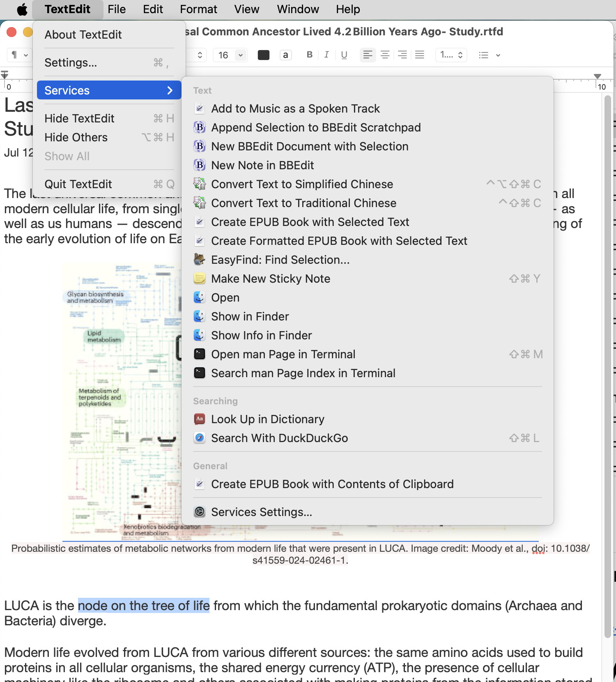The width and height of the screenshot is (616, 682).
Task: Toggle Underline formatting
Action: coord(344,55)
